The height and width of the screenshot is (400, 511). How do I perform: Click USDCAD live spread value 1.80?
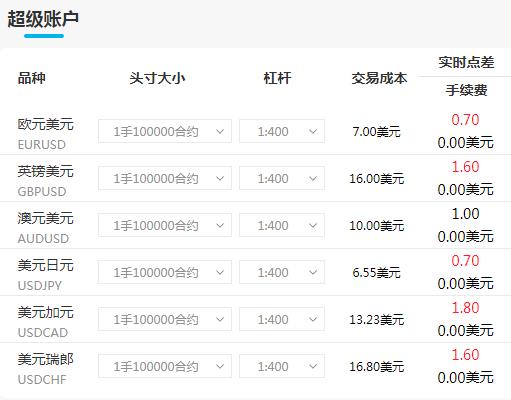pos(465,308)
